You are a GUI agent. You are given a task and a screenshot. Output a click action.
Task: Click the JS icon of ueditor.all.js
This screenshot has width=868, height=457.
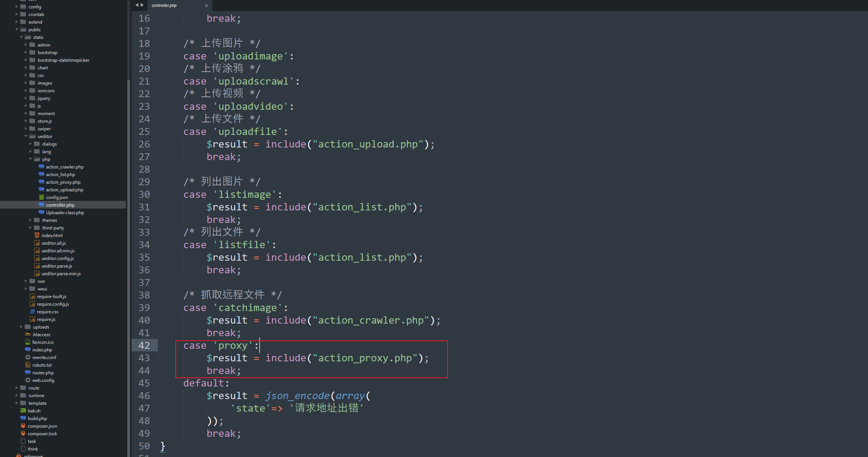[x=37, y=243]
